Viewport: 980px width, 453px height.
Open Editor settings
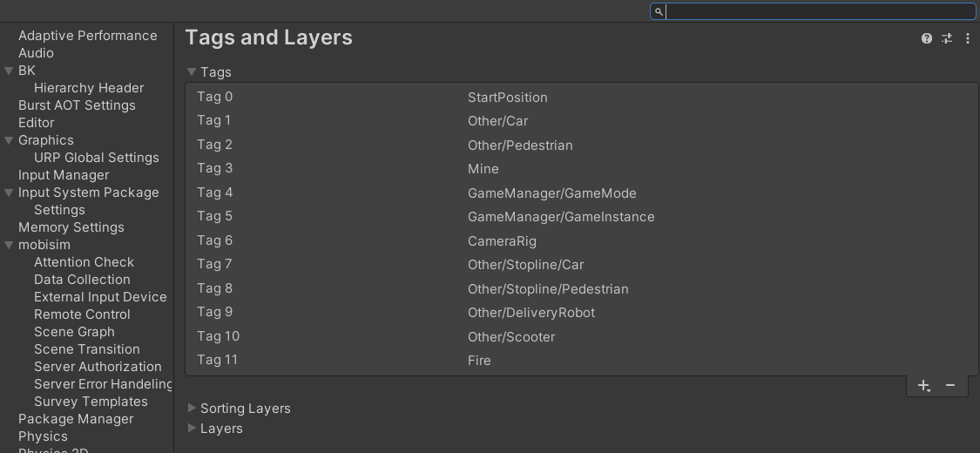pos(36,123)
